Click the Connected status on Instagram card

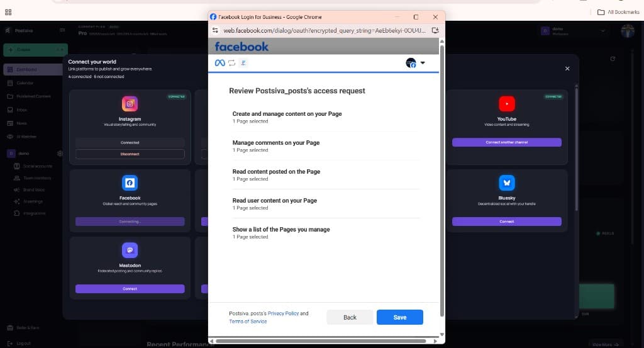click(x=130, y=143)
